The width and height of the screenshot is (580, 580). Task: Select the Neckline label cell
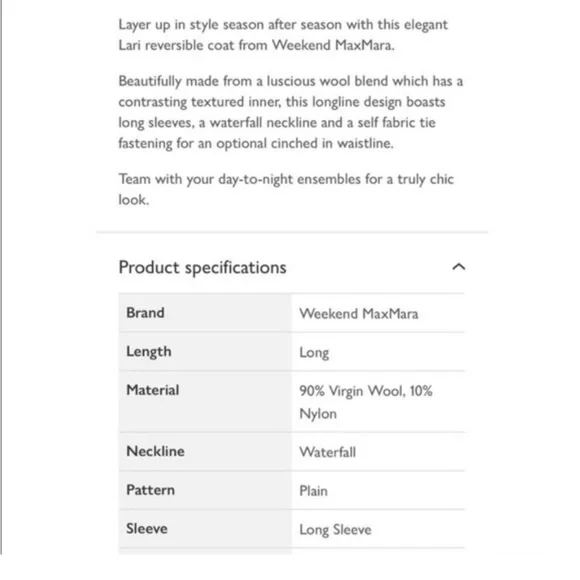click(x=205, y=451)
